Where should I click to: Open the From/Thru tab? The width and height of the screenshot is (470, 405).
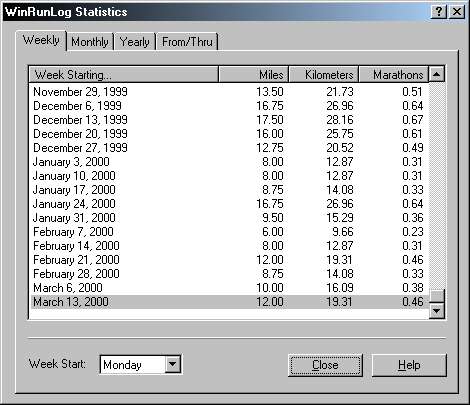coord(187,42)
